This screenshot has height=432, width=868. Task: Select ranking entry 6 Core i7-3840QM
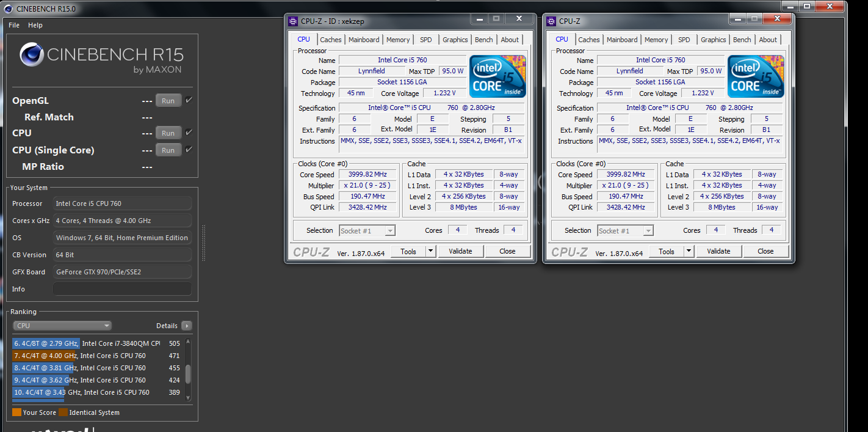click(x=97, y=343)
